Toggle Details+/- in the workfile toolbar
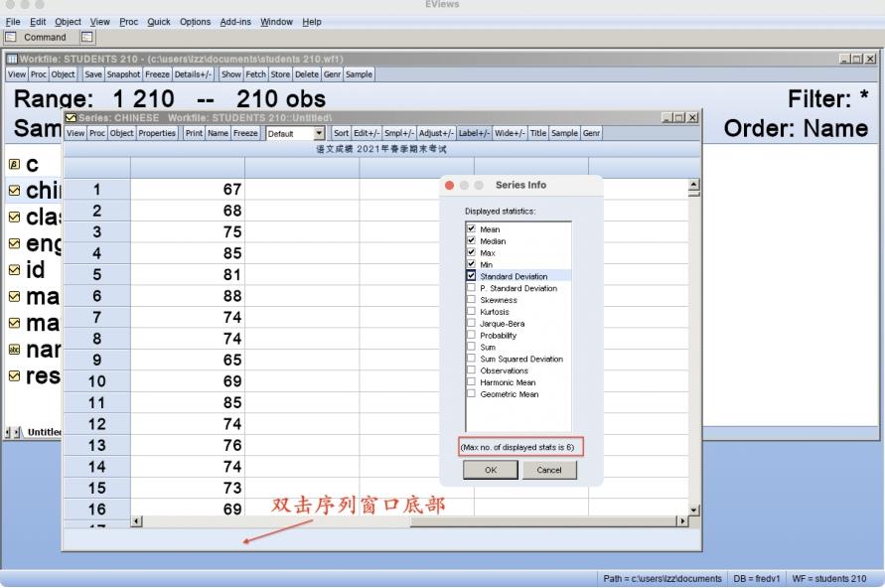Screen dimensions: 885x588 195,74
